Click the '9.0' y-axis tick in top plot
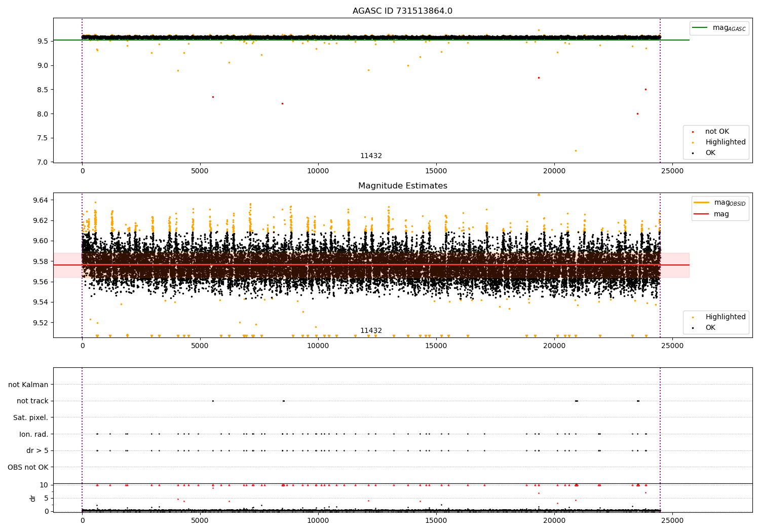The width and height of the screenshot is (760, 532). click(43, 65)
